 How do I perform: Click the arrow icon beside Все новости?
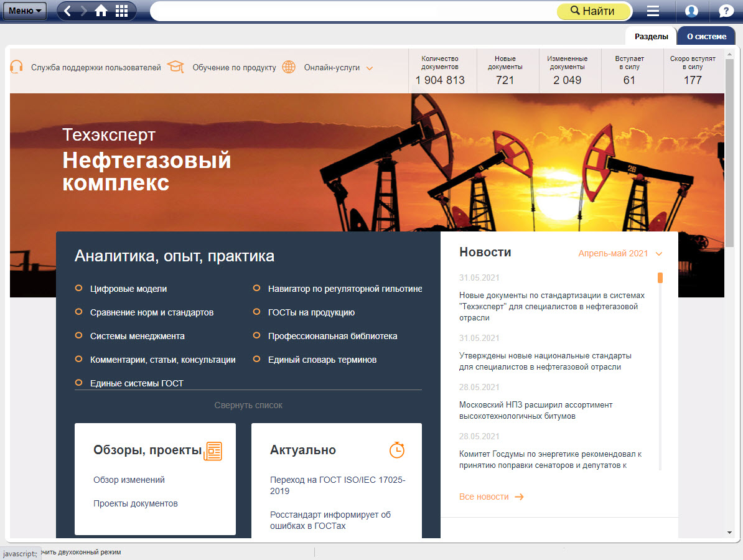[x=520, y=497]
